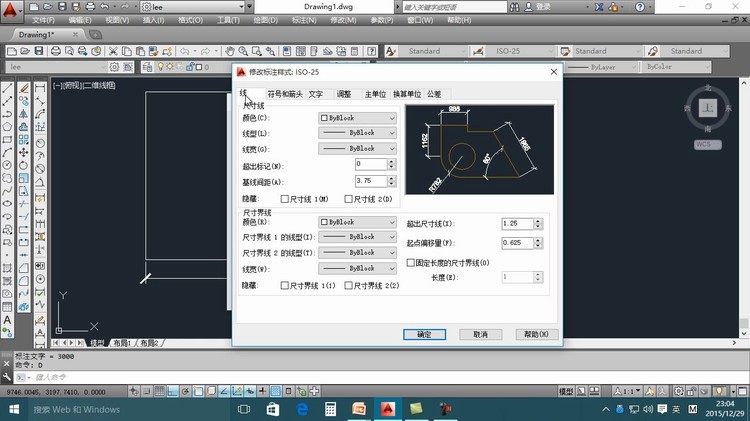Image resolution: width=750 pixels, height=421 pixels.
Task: Switch to 换算单位 tab
Action: pyautogui.click(x=407, y=94)
